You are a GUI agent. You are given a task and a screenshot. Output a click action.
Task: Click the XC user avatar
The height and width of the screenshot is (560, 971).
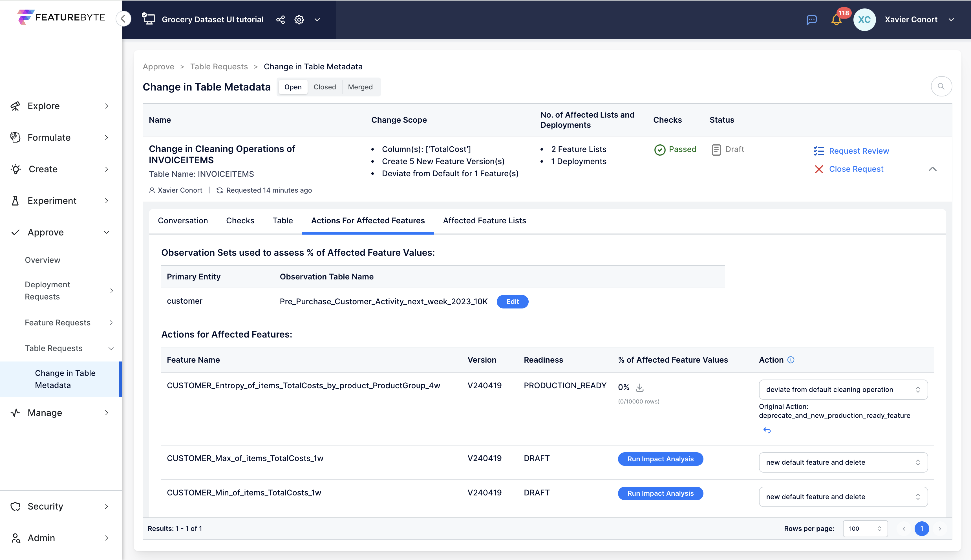tap(864, 20)
